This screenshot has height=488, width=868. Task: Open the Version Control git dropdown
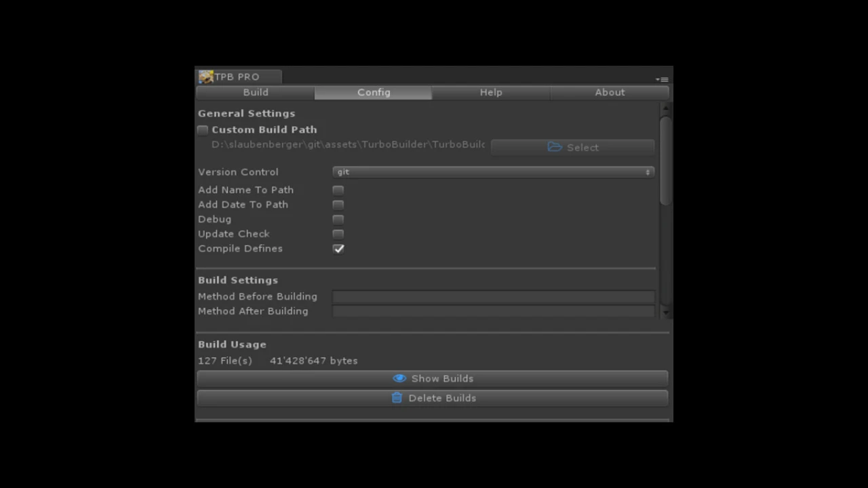494,172
